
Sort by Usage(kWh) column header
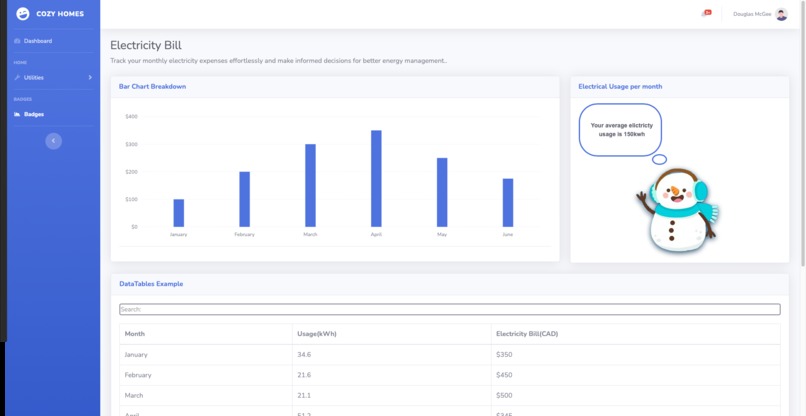tap(392, 334)
